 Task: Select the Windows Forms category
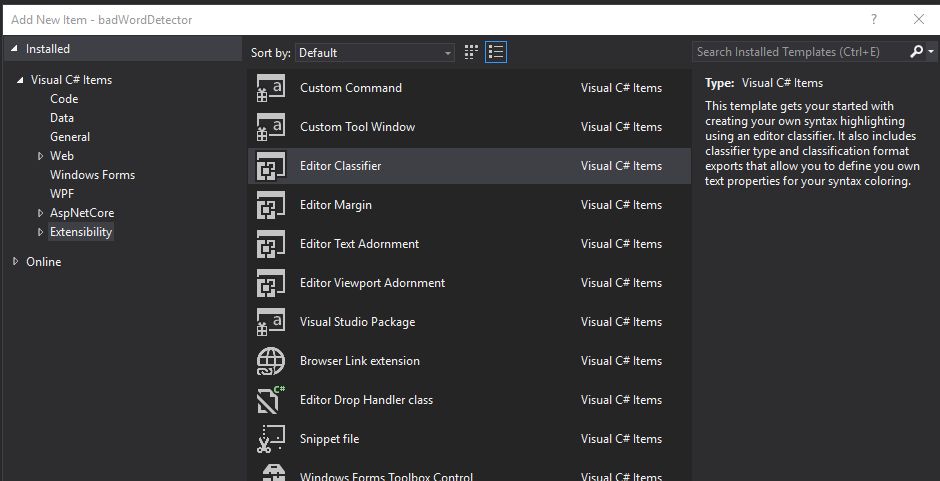click(x=92, y=175)
